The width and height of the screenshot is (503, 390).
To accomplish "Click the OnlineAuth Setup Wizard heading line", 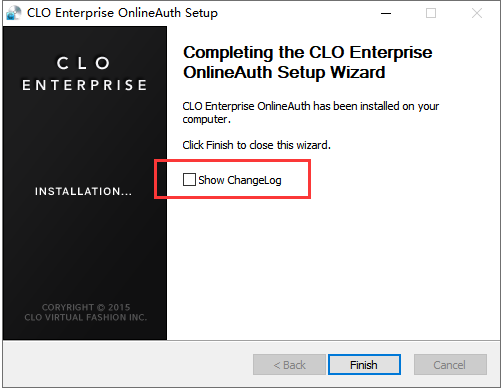I will click(x=284, y=73).
